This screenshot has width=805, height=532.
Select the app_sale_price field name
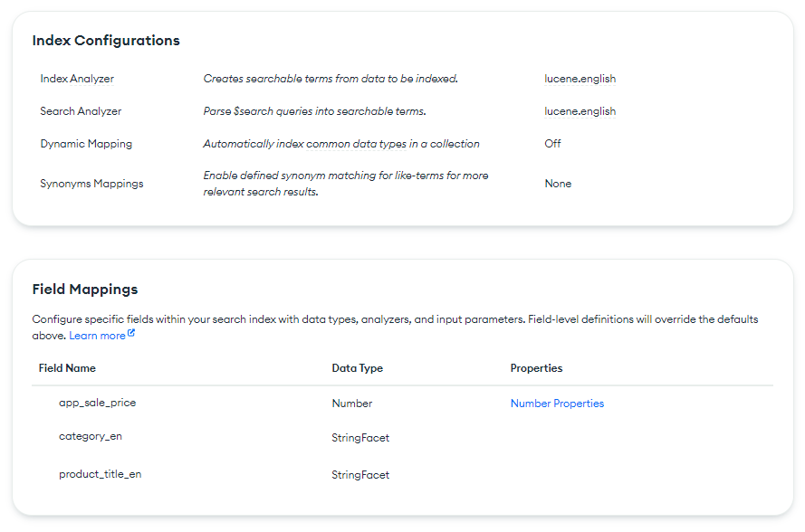(x=97, y=403)
